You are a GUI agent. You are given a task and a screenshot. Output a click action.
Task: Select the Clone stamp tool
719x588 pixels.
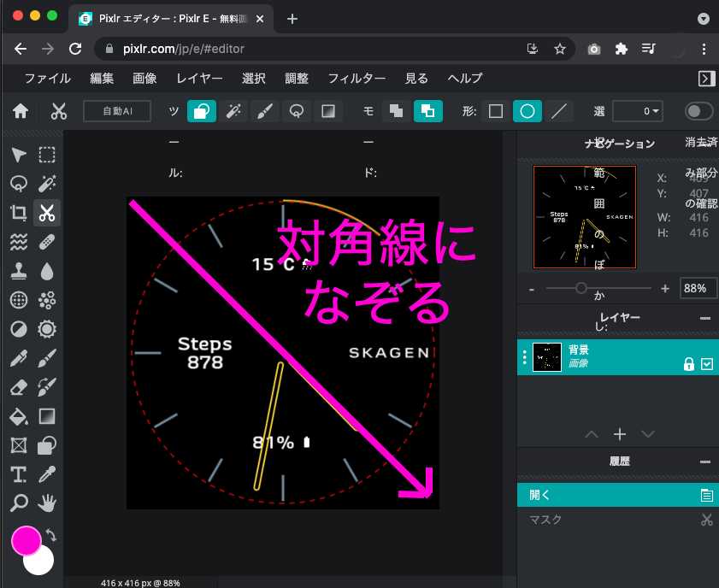coord(18,271)
